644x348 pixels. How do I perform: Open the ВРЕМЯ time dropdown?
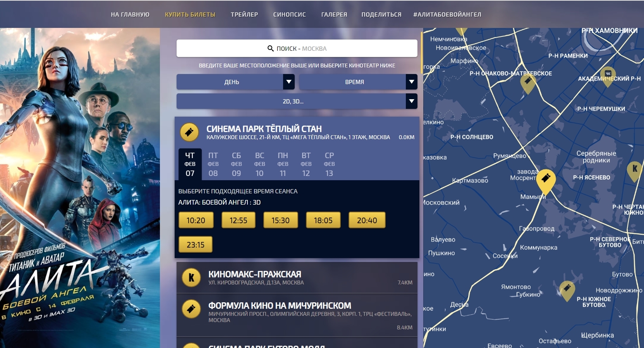coord(358,82)
